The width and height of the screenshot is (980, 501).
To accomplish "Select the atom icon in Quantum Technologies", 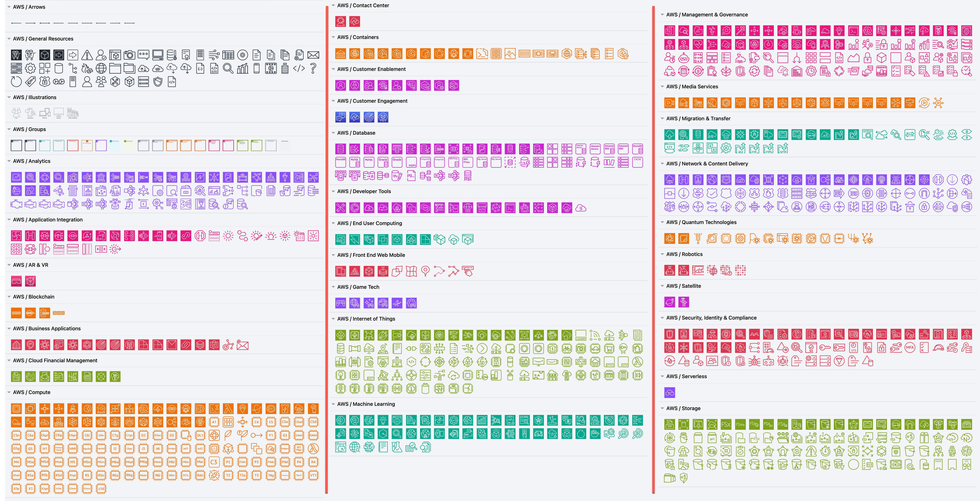I will point(669,239).
